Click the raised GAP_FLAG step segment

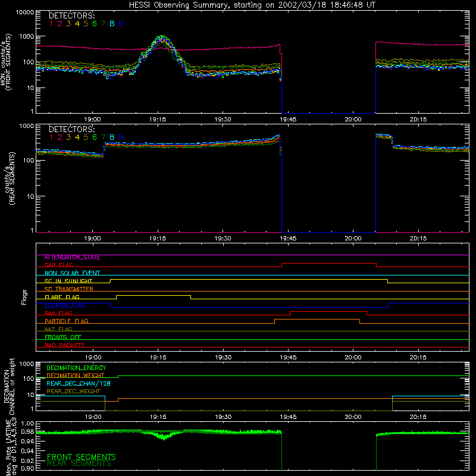(329, 264)
